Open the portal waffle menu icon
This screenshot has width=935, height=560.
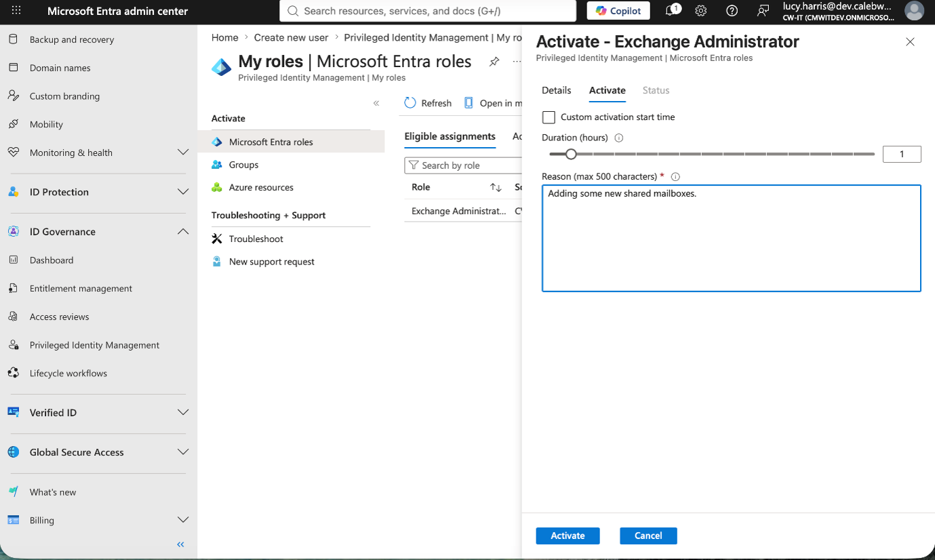tap(16, 11)
